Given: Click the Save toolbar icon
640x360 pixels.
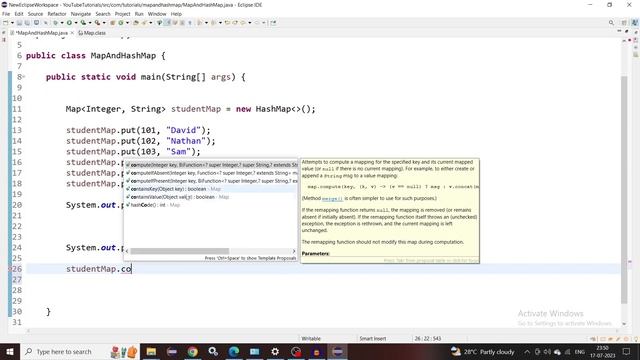Looking at the screenshot, I should [x=19, y=23].
